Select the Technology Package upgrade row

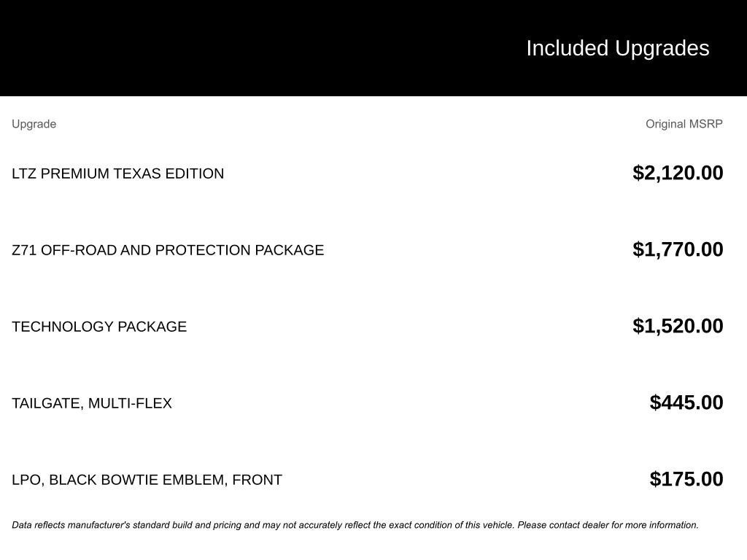99,327
